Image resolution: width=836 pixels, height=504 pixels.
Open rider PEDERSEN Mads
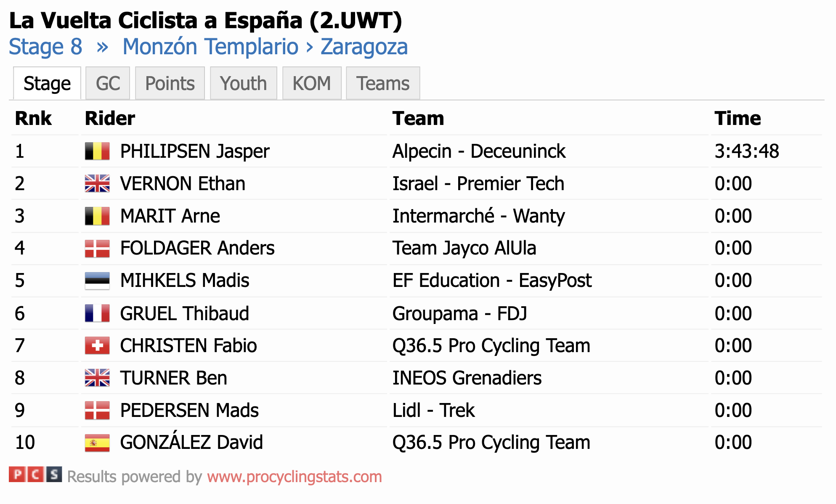[x=189, y=410]
